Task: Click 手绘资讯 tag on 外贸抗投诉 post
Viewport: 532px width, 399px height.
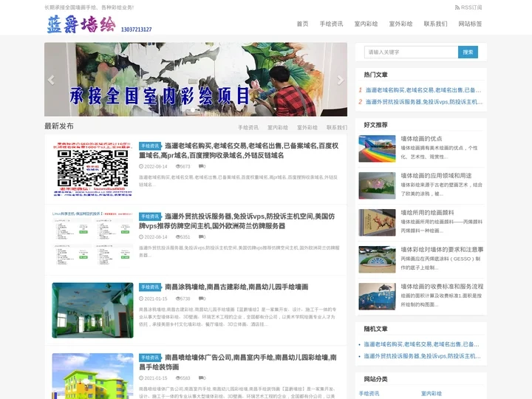Action: pos(150,216)
